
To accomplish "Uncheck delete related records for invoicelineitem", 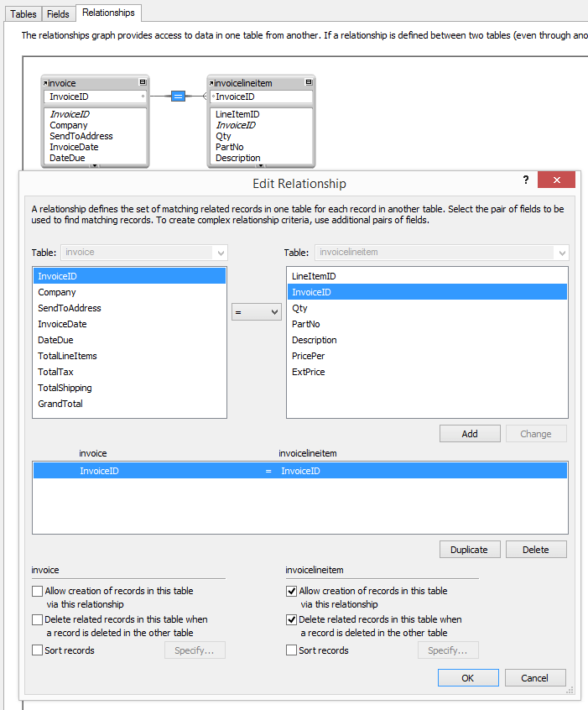I will 292,619.
